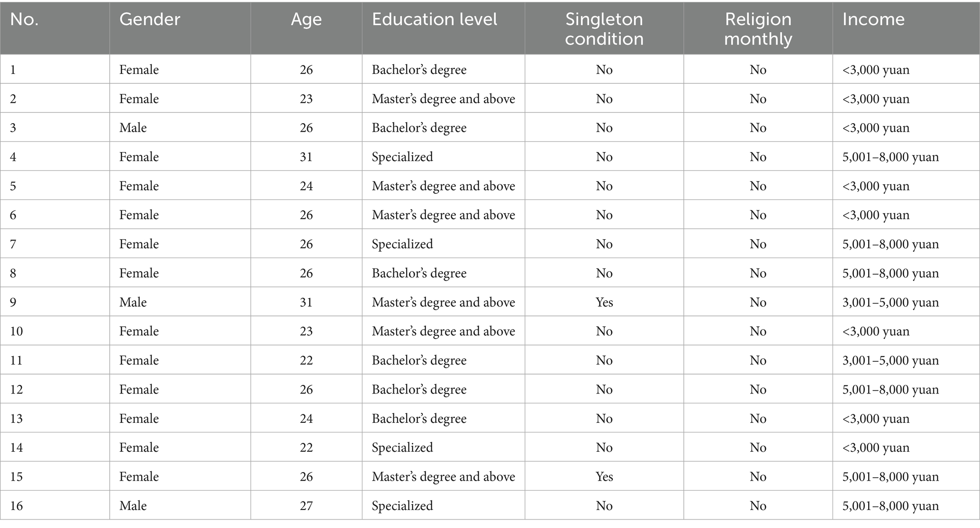The image size is (980, 528).
Task: Select row 9's 3,001–5,000 yuan income cell
Action: click(x=890, y=302)
